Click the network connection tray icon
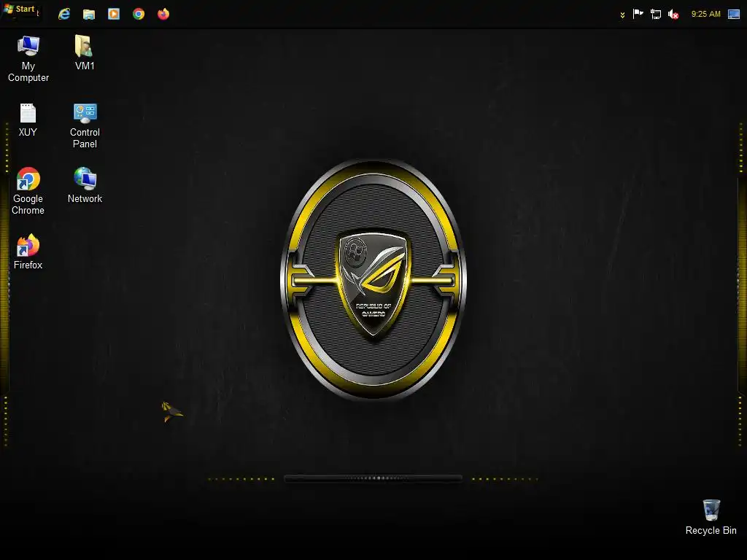The image size is (747, 560). (x=656, y=15)
